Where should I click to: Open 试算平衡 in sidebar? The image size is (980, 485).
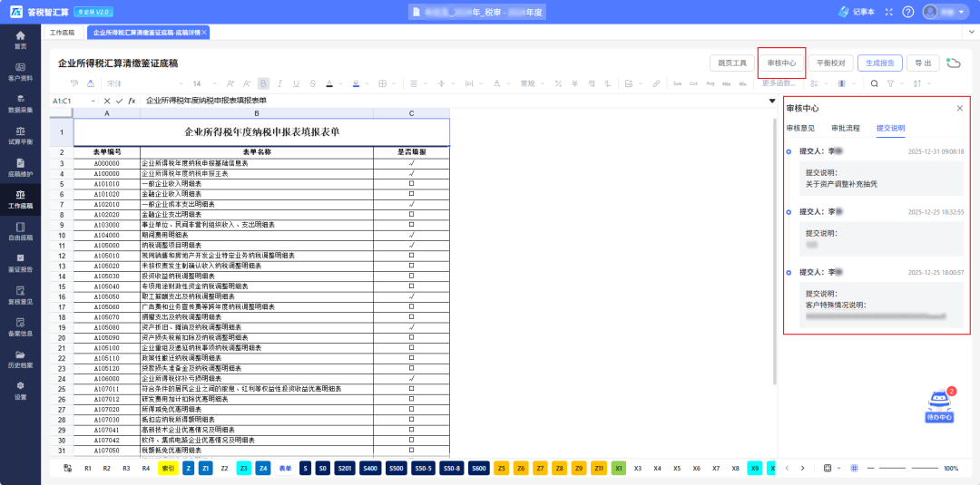point(21,135)
